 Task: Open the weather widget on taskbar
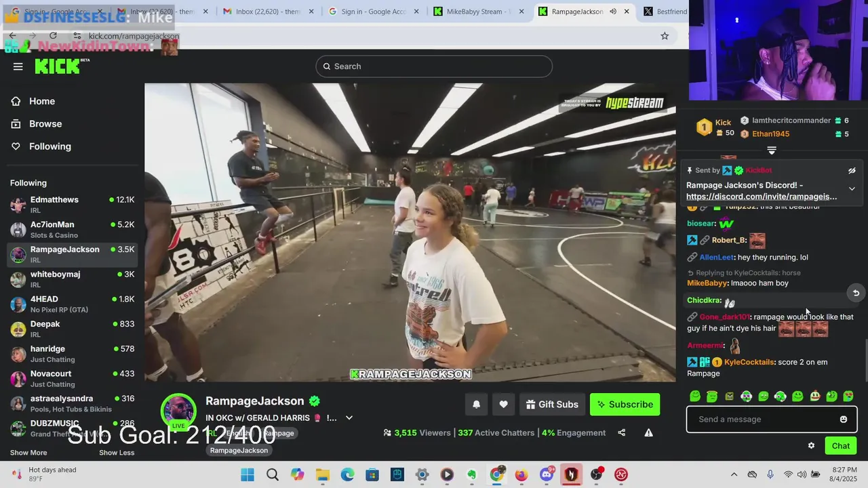[x=45, y=474]
